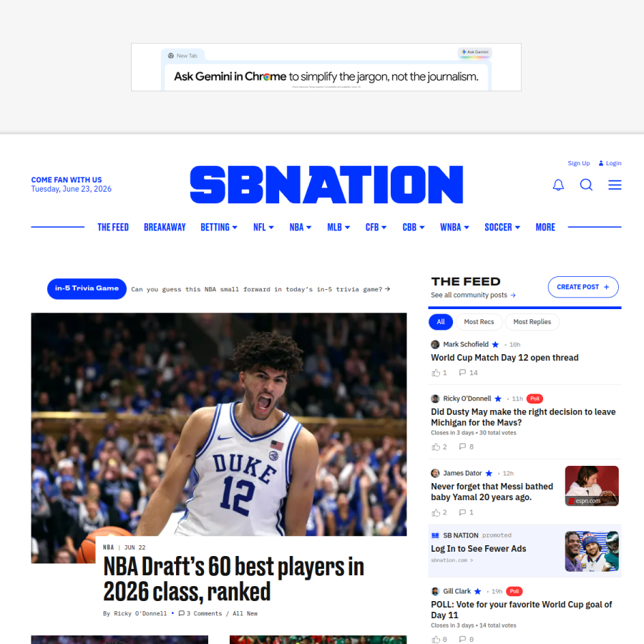Image resolution: width=644 pixels, height=644 pixels.
Task: Select the Most Recs filter
Action: tap(479, 322)
